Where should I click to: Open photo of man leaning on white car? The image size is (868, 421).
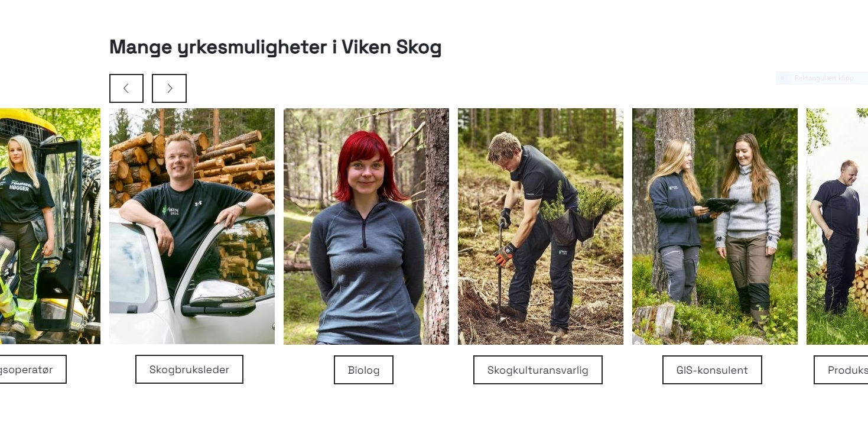[192, 226]
